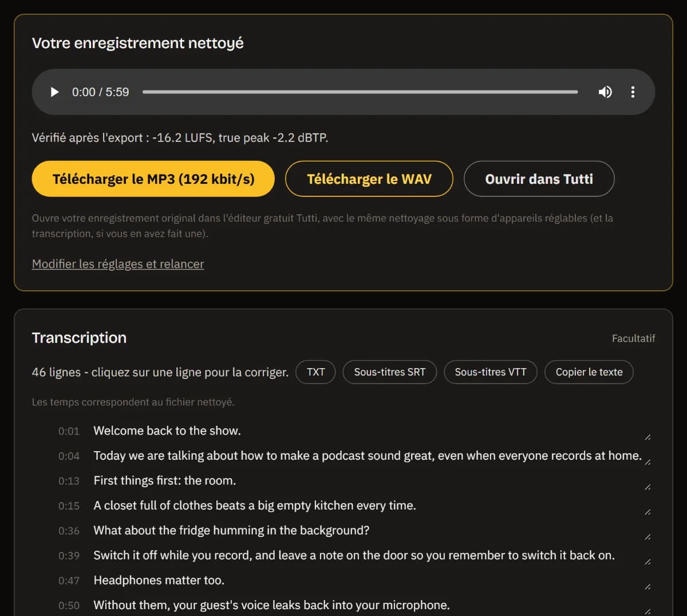
Task: Mute the audio player volume
Action: 605,92
